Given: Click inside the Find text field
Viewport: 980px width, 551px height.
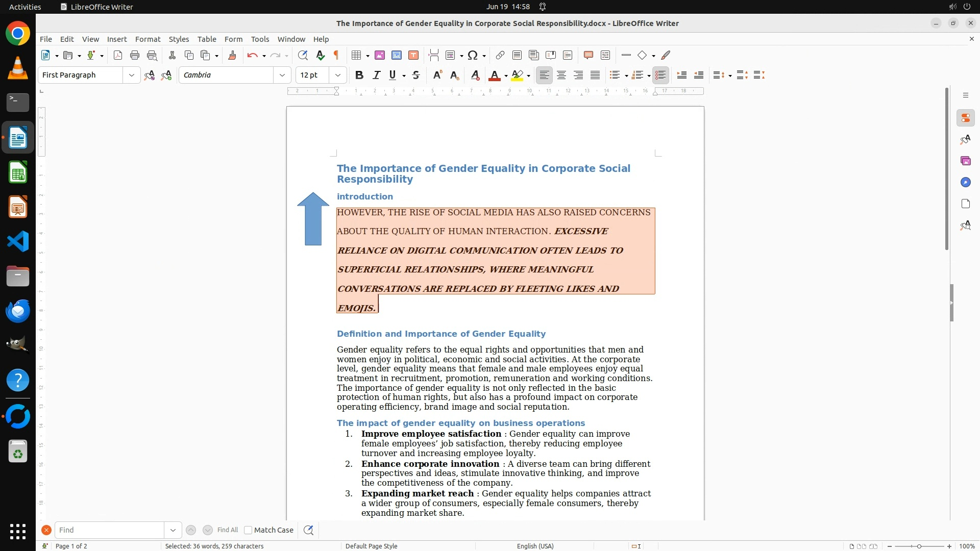Looking at the screenshot, I should pyautogui.click(x=109, y=530).
